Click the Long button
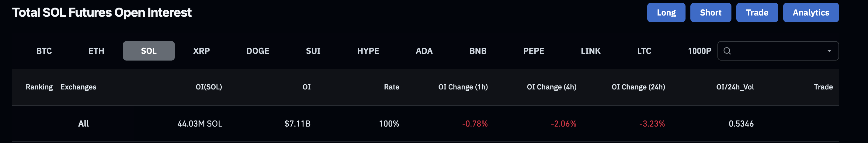Screen dimensions: 868x143 click(666, 12)
